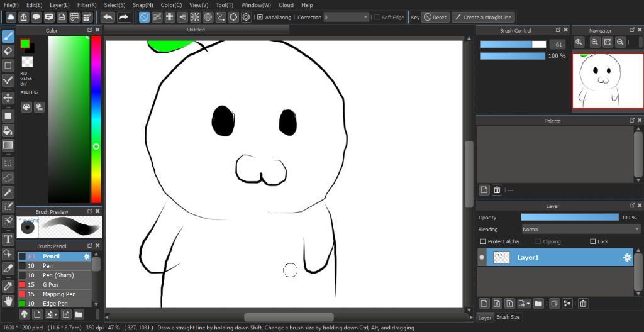Enable the grid snap icon
The image size is (644, 332).
point(170,17)
